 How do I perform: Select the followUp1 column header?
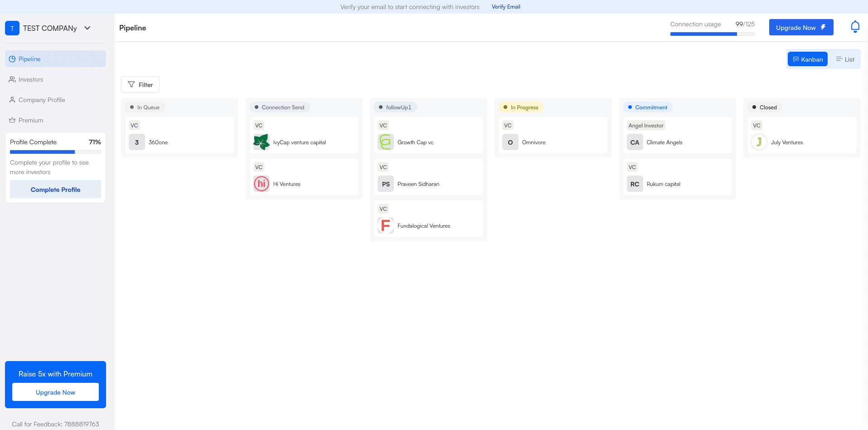395,107
